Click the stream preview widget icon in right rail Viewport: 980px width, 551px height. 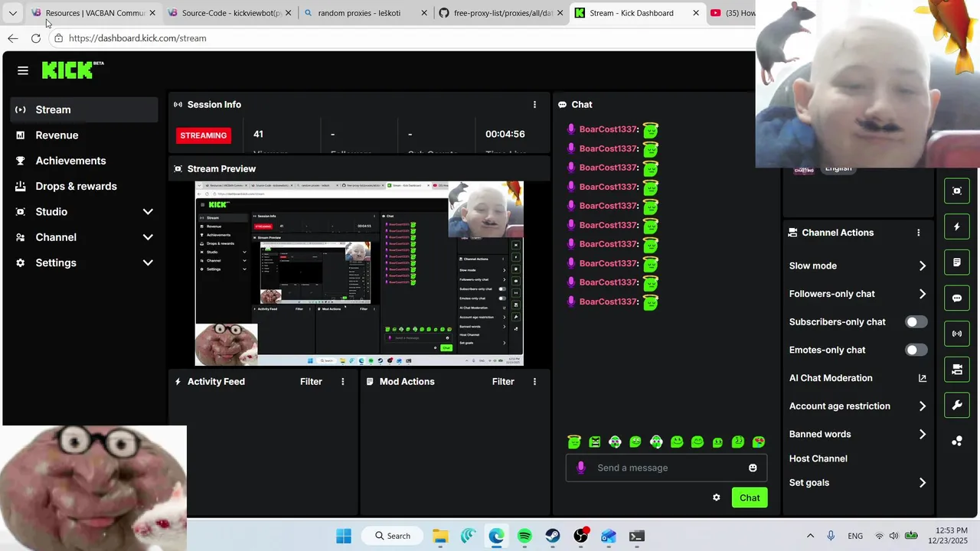click(x=957, y=191)
